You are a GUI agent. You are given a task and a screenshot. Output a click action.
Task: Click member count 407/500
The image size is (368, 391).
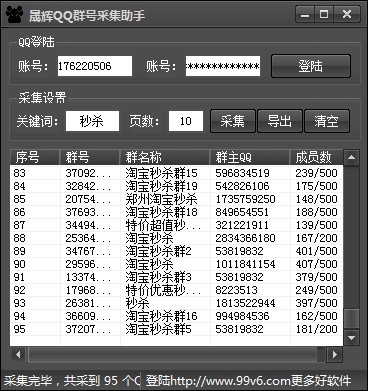coord(316,264)
